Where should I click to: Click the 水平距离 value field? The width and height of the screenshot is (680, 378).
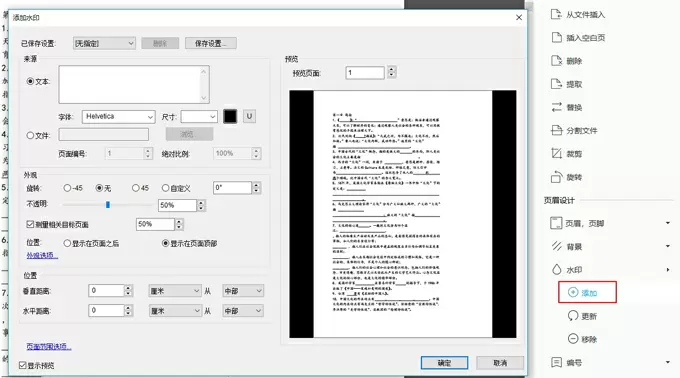pyautogui.click(x=106, y=310)
